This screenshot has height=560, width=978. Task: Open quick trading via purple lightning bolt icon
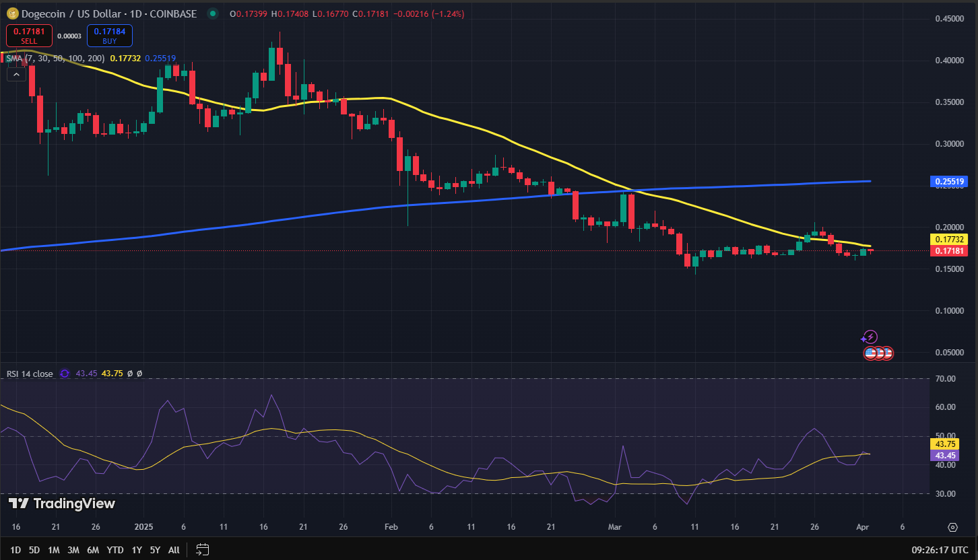[x=870, y=337]
